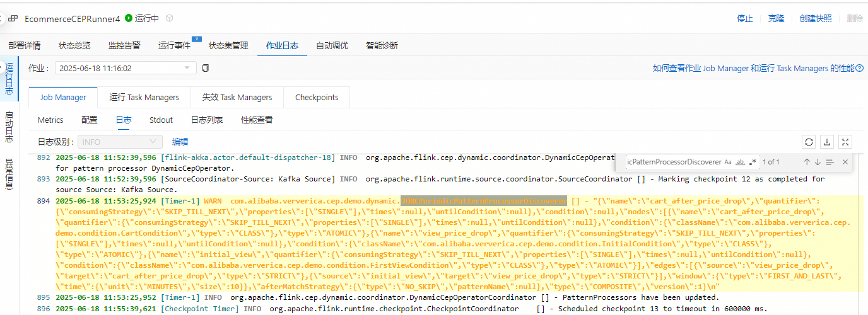Toggle Match Whole Word in the find bar
Screen dimensions: 868x315
[741, 162]
